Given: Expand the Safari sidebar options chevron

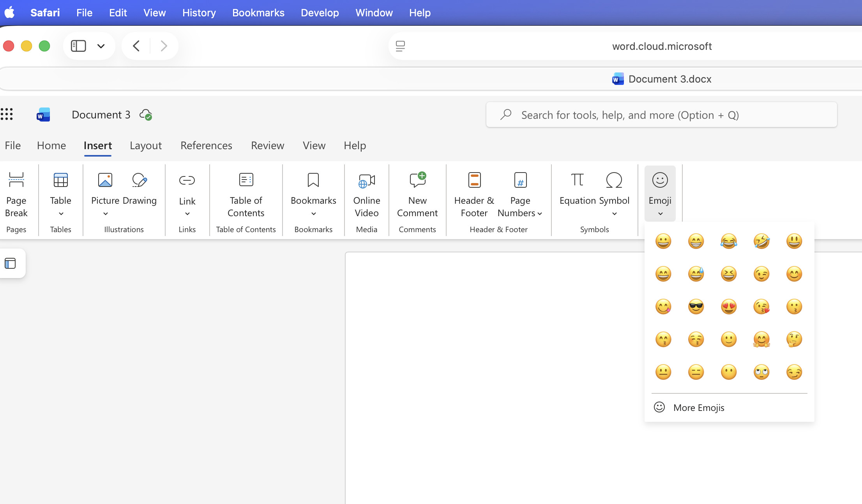Looking at the screenshot, I should pyautogui.click(x=101, y=46).
